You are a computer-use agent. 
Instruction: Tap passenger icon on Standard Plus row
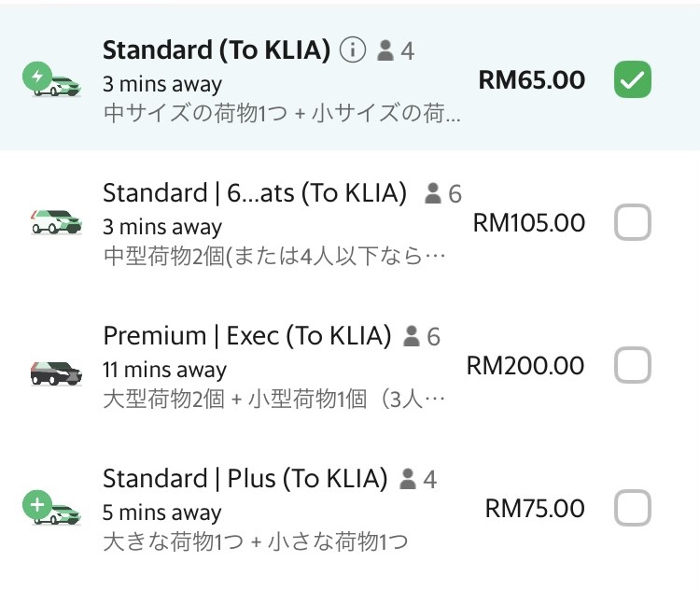[408, 479]
